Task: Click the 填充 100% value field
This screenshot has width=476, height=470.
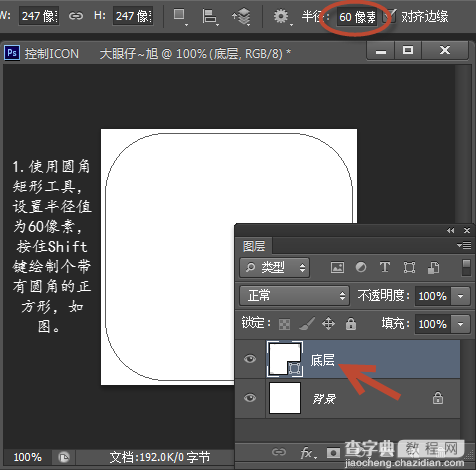Action: [433, 324]
